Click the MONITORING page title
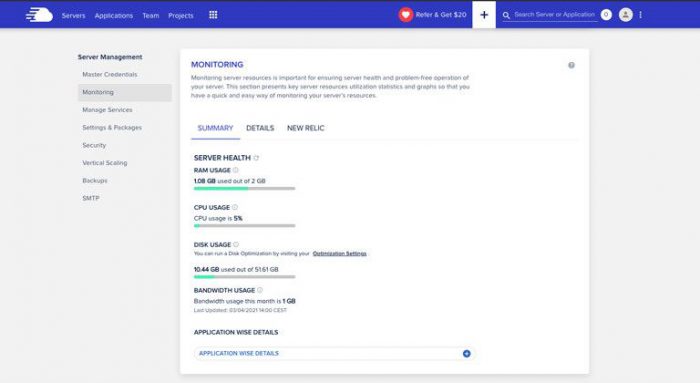700x383 pixels. (x=217, y=65)
